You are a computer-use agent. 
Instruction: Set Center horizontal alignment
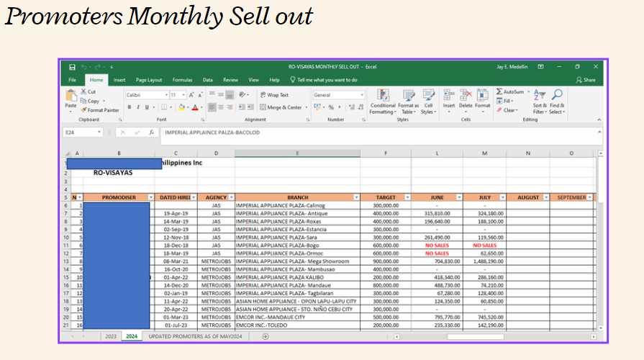pyautogui.click(x=221, y=107)
